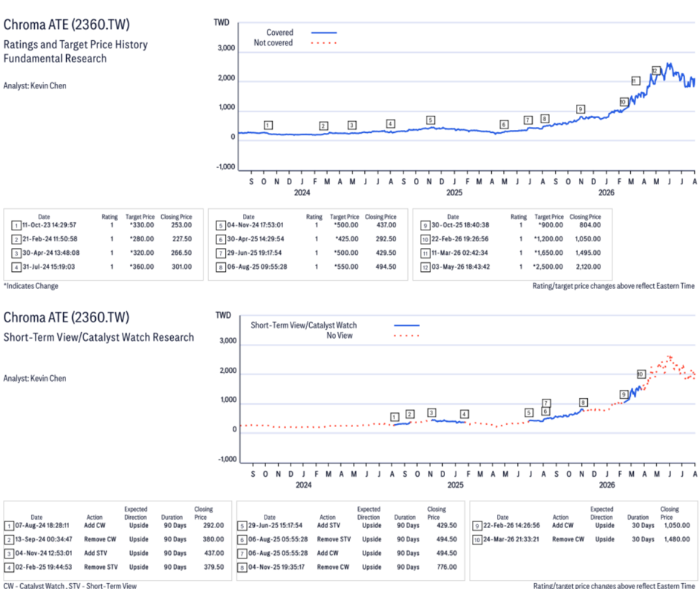Click the blue Short-Term View/Catalyst Watch legend line

click(x=406, y=325)
